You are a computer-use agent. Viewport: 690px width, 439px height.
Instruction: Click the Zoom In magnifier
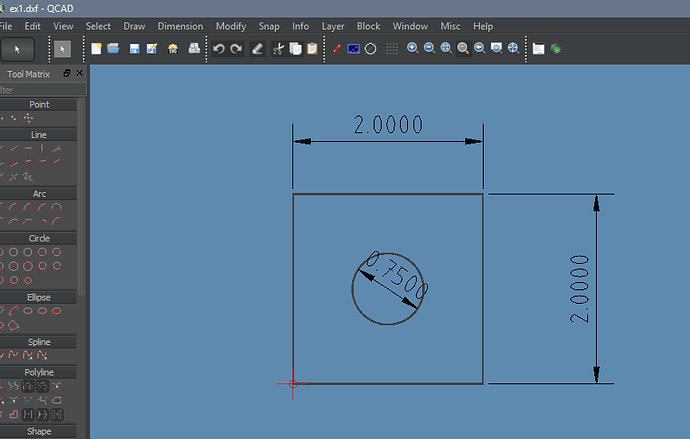pyautogui.click(x=412, y=48)
